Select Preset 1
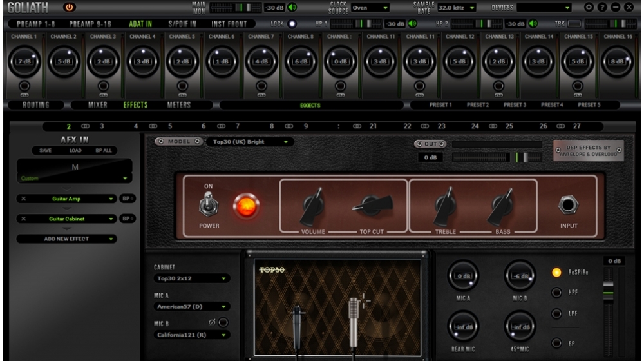 (x=440, y=105)
